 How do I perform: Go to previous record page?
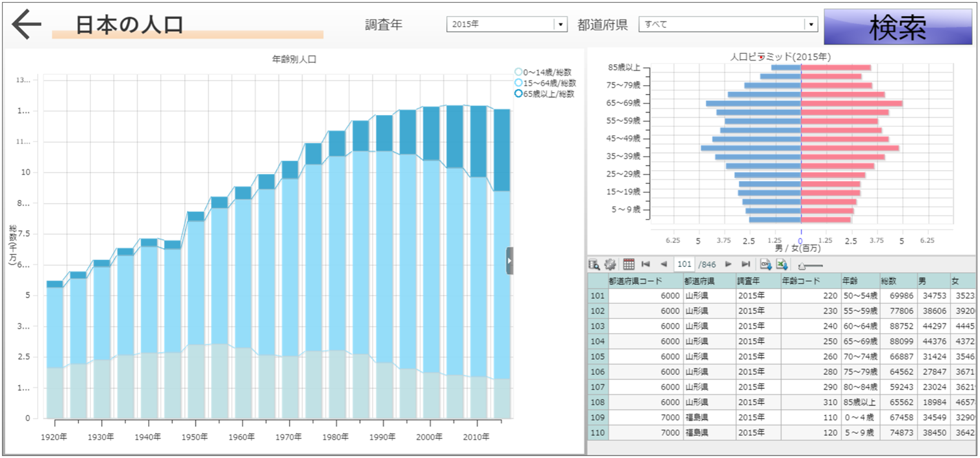coord(663,264)
